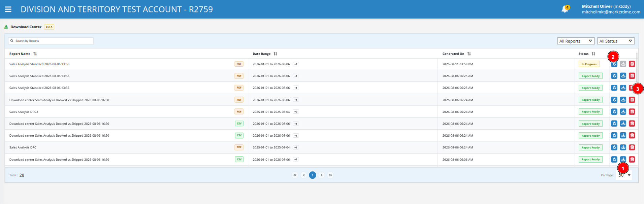The height and width of the screenshot is (204, 644).
Task: Open the hamburger navigation menu
Action: (8, 9)
